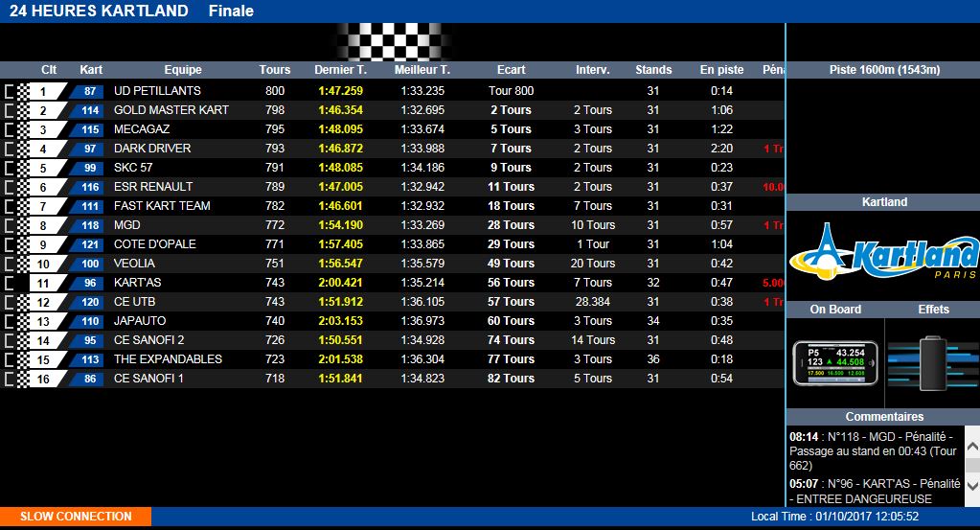This screenshot has width=980, height=530.
Task: Tick the checkbox for CE SANOFI 1 row
Action: click(10, 379)
